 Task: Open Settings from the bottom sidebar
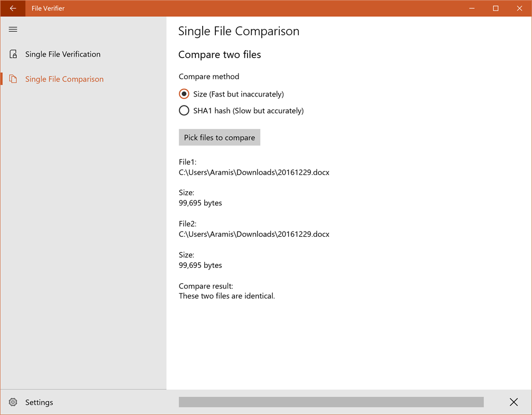click(x=39, y=402)
